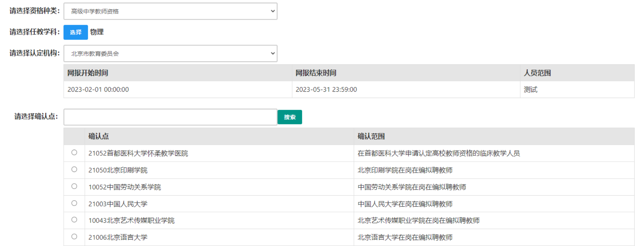This screenshot has width=644, height=246.
Task: Click the 确认范围 column header
Action: click(x=371, y=136)
